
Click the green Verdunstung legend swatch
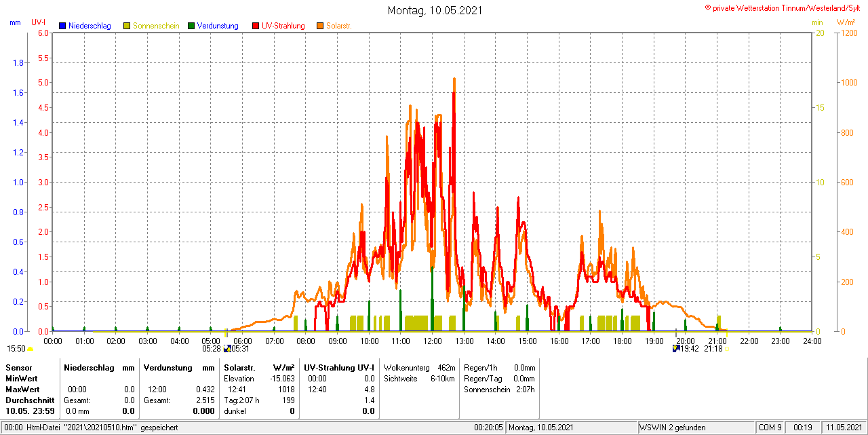(191, 26)
